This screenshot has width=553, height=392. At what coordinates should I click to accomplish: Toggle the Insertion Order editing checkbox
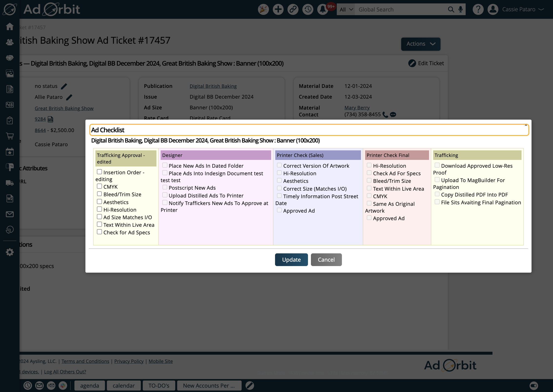99,171
